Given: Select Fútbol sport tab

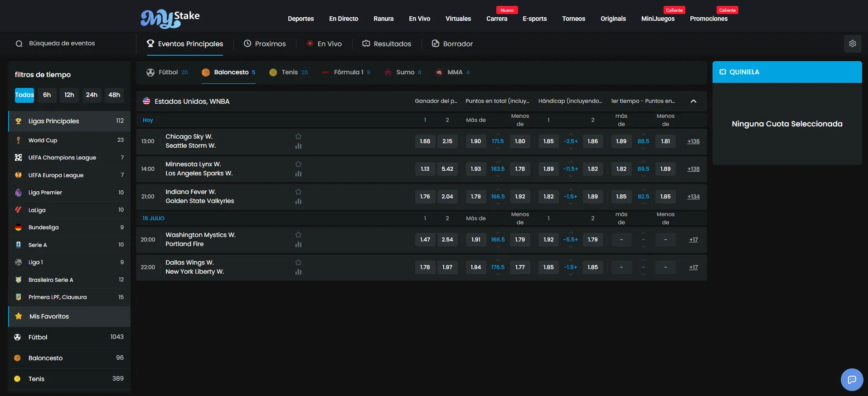Looking at the screenshot, I should point(167,72).
